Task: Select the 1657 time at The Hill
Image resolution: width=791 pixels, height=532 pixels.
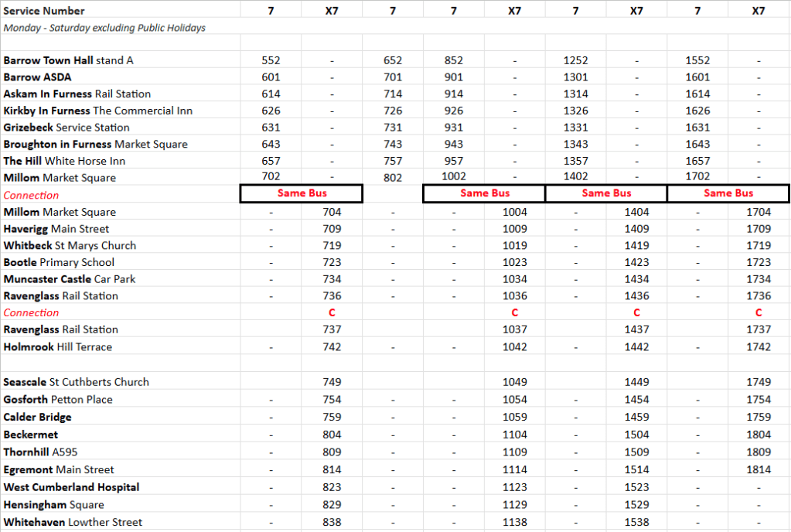Action: 697,161
